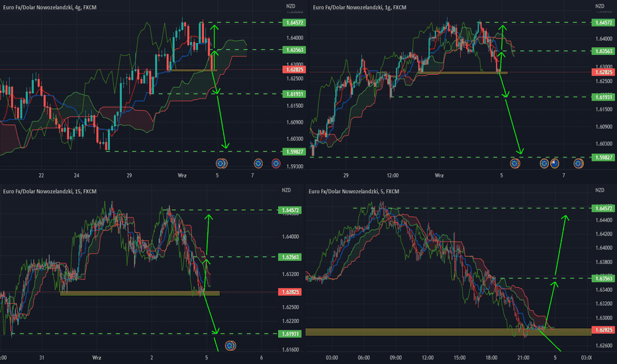Open the NZD currency selector on 5-minute chart

click(x=600, y=190)
